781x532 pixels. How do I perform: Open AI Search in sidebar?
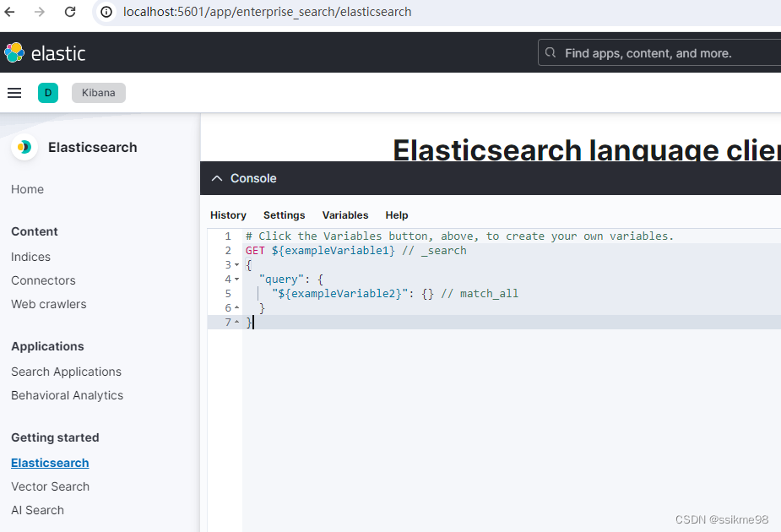tap(37, 510)
